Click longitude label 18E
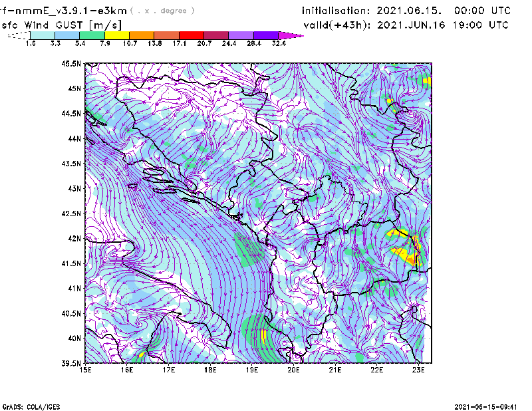 pos(210,370)
